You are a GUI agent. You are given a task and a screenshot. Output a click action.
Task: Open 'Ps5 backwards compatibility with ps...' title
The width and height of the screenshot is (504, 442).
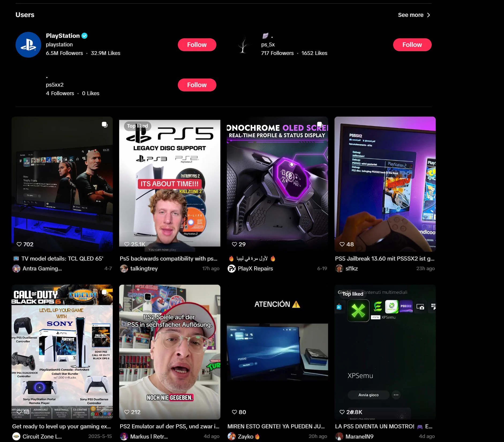tap(169, 259)
